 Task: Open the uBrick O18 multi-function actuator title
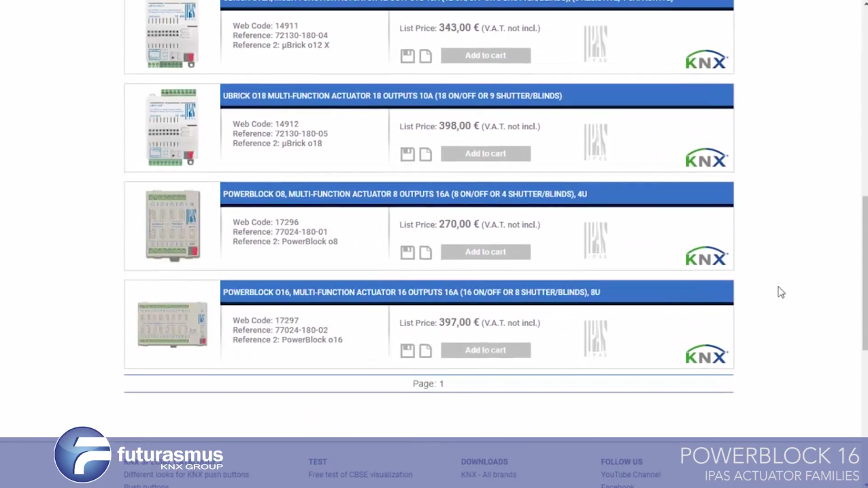[x=392, y=96]
